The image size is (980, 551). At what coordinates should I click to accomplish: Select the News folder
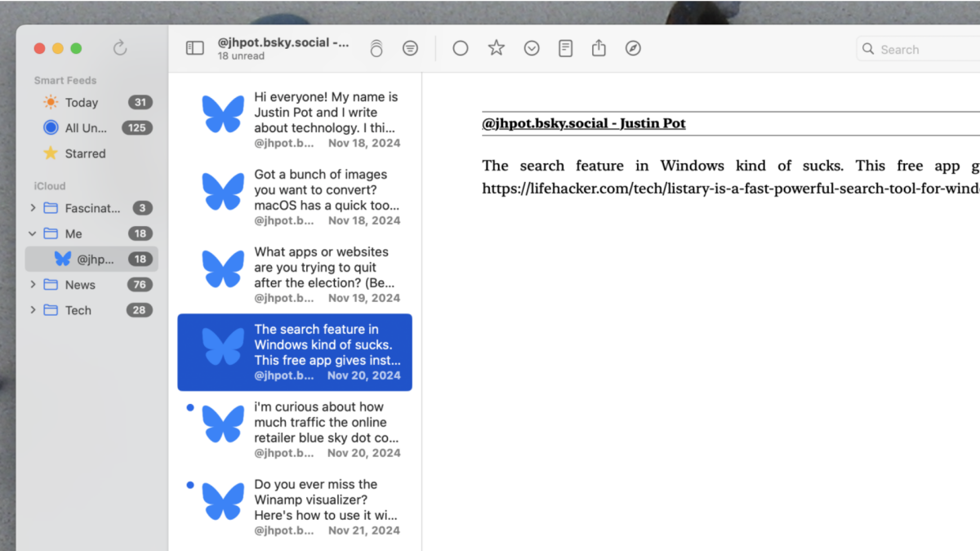pyautogui.click(x=92, y=285)
